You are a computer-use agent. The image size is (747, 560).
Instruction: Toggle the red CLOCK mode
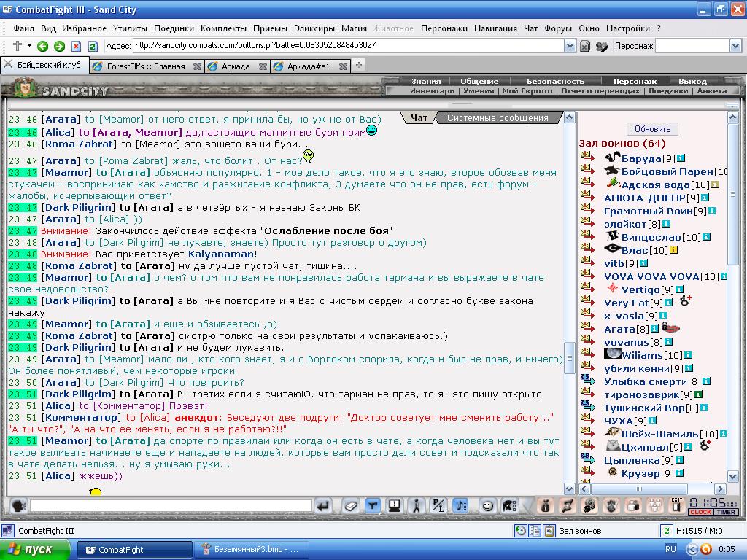point(701,512)
